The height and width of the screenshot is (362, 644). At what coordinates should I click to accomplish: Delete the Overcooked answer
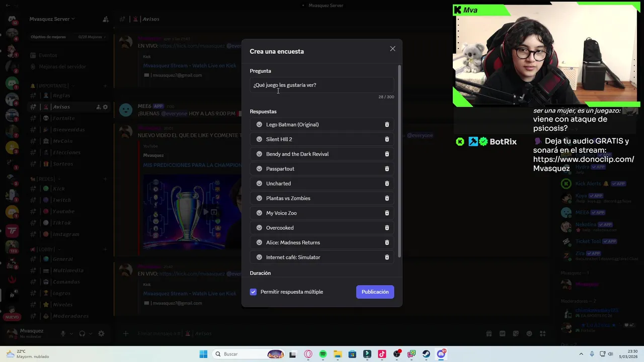point(387,228)
